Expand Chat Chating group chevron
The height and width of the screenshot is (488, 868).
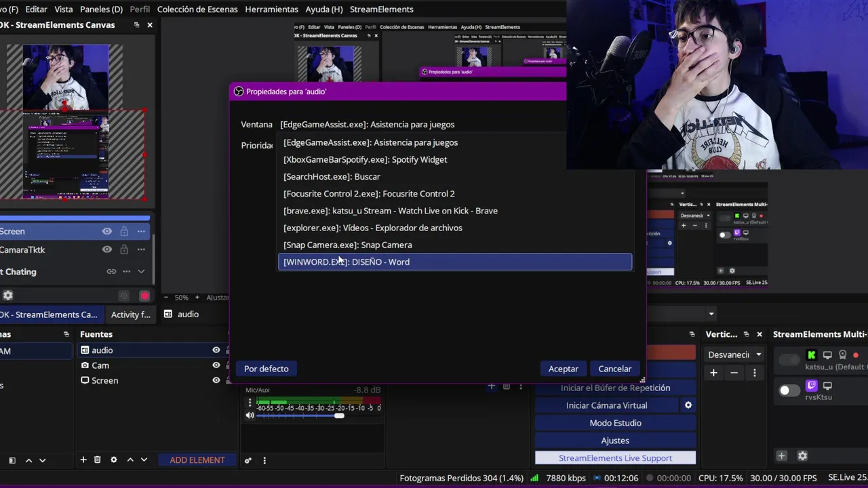(141, 272)
